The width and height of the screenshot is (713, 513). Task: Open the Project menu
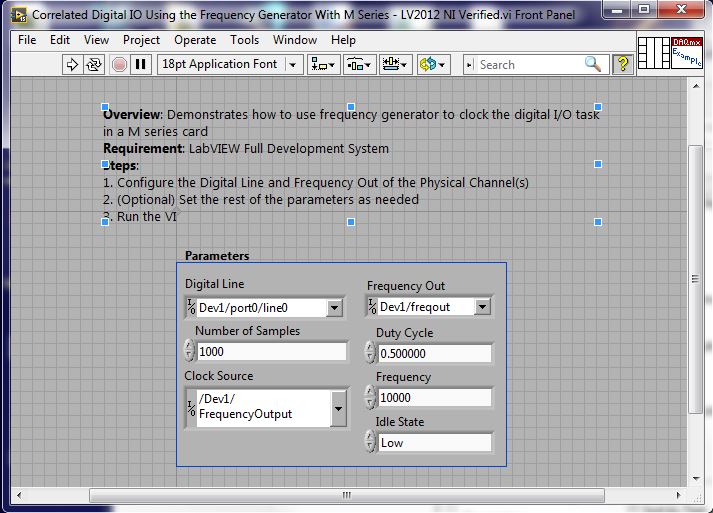pos(141,40)
